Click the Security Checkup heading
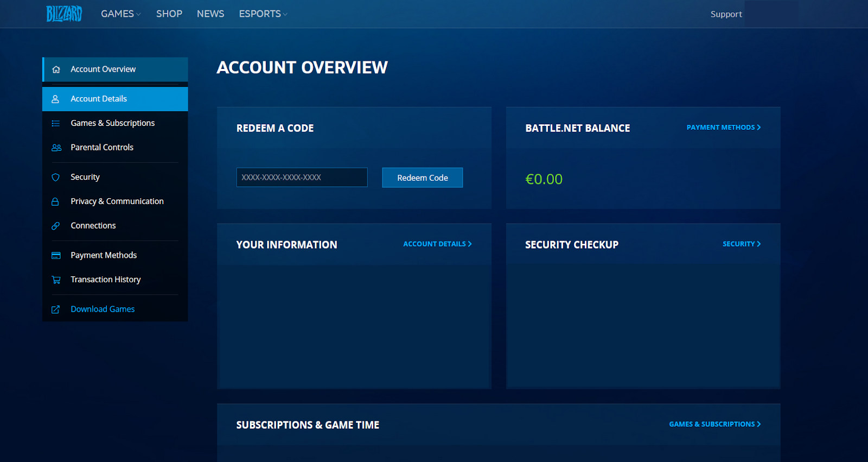868x462 pixels. (x=572, y=245)
